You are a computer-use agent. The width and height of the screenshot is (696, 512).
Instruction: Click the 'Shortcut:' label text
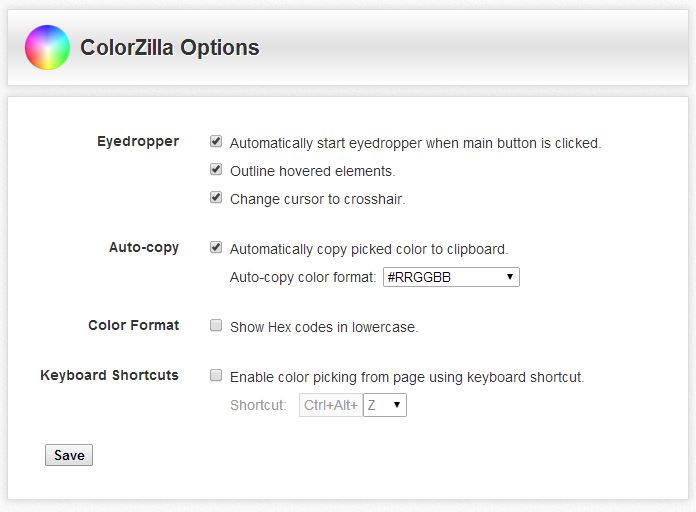click(258, 405)
